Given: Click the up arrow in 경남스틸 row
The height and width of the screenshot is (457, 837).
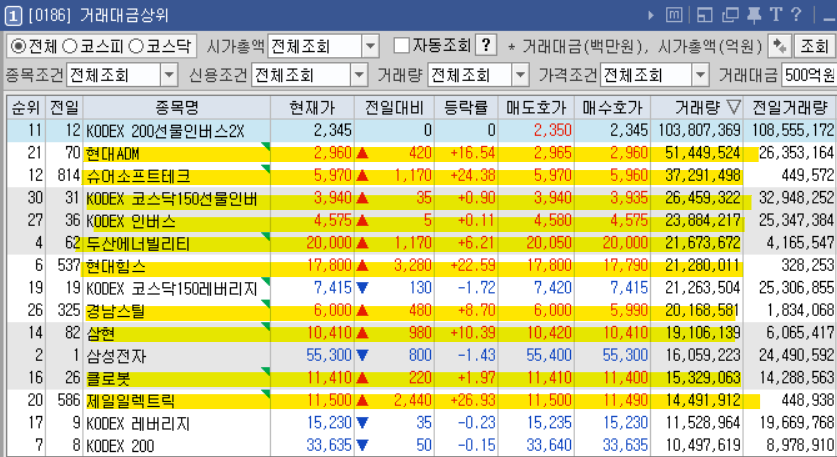Looking at the screenshot, I should (x=362, y=310).
